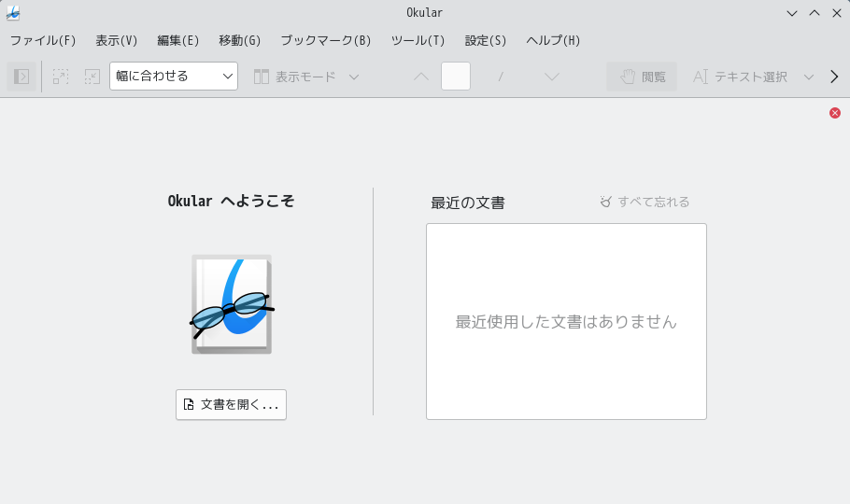Open the ファイル(F) menu
The height and width of the screenshot is (504, 850).
[x=43, y=41]
